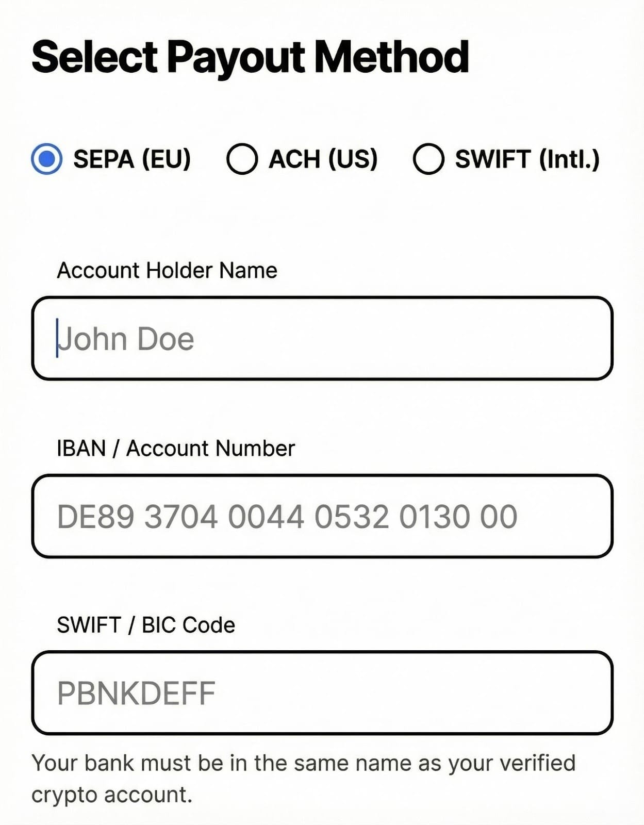Click the "John Doe" placeholder text
This screenshot has height=825, width=644.
pyautogui.click(x=126, y=339)
